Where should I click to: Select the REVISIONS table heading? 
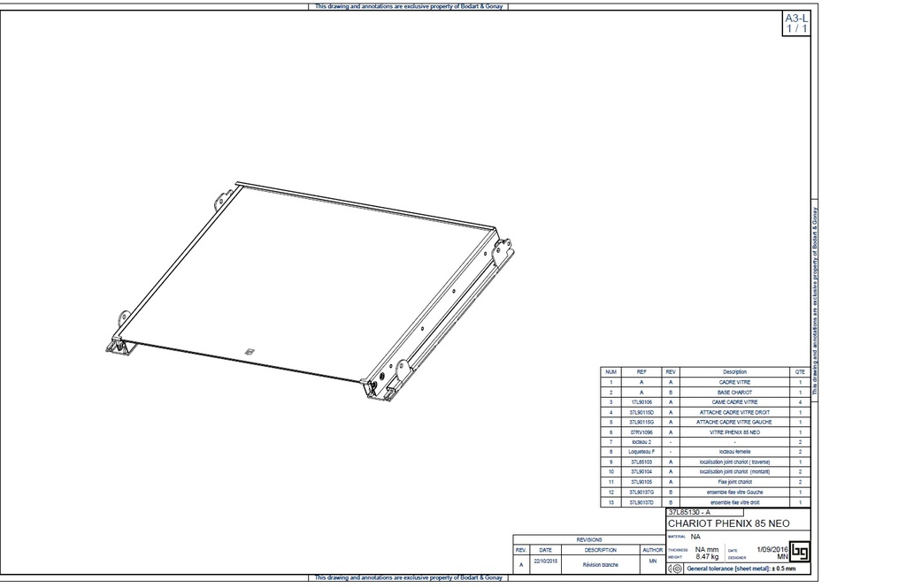588,538
